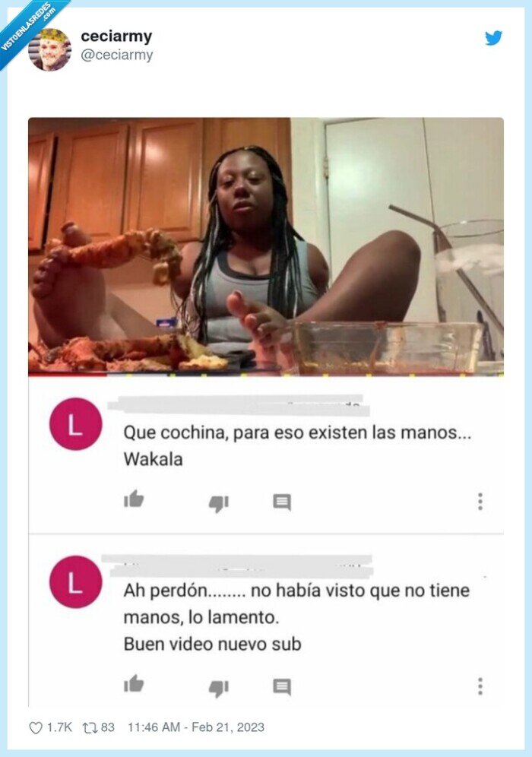532x757 pixels.
Task: Open three-dot menu on second comment
Action: tap(480, 686)
